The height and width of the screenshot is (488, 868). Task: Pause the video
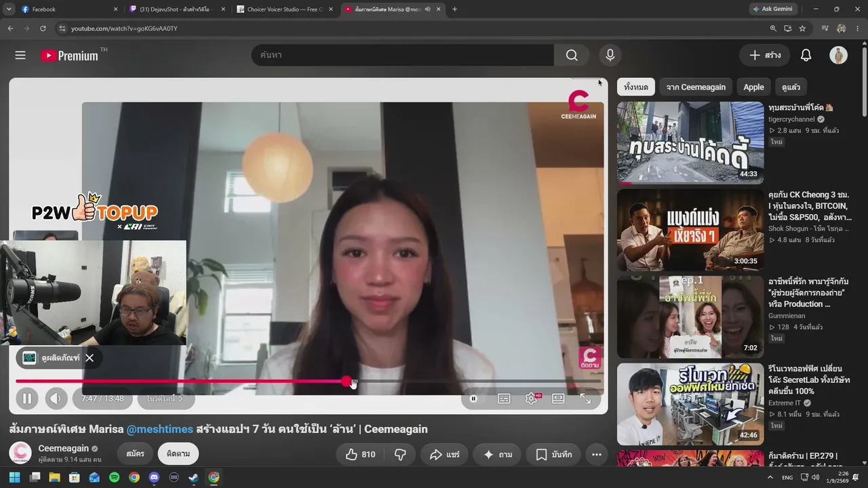26,399
